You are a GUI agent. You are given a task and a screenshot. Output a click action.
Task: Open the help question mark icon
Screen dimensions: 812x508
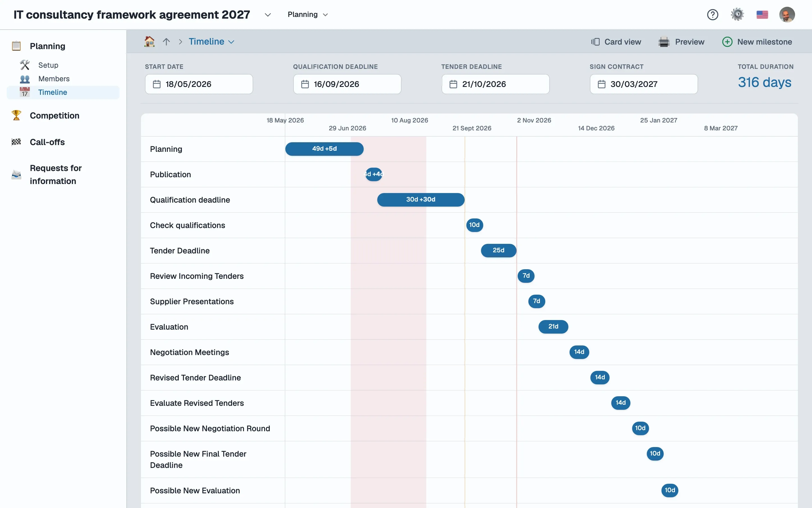coord(712,14)
